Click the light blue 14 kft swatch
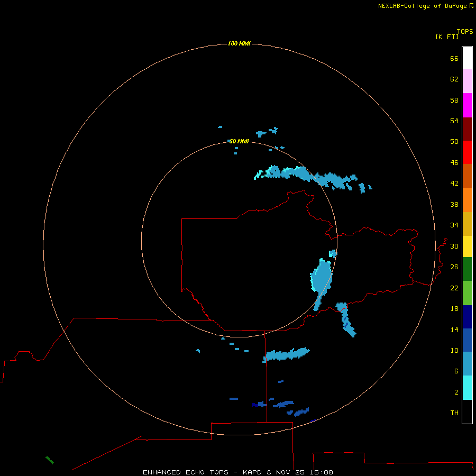The height and width of the screenshot is (476, 476). click(467, 364)
